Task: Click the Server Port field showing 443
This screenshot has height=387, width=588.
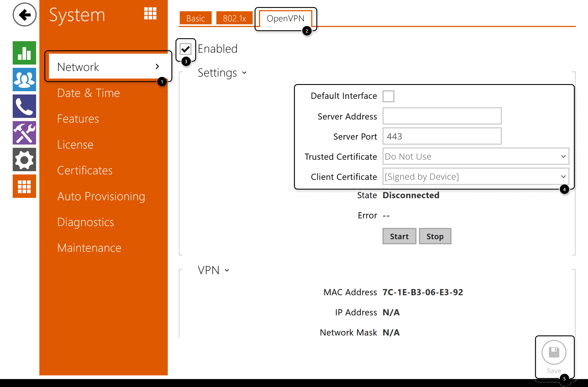Action: [x=442, y=136]
